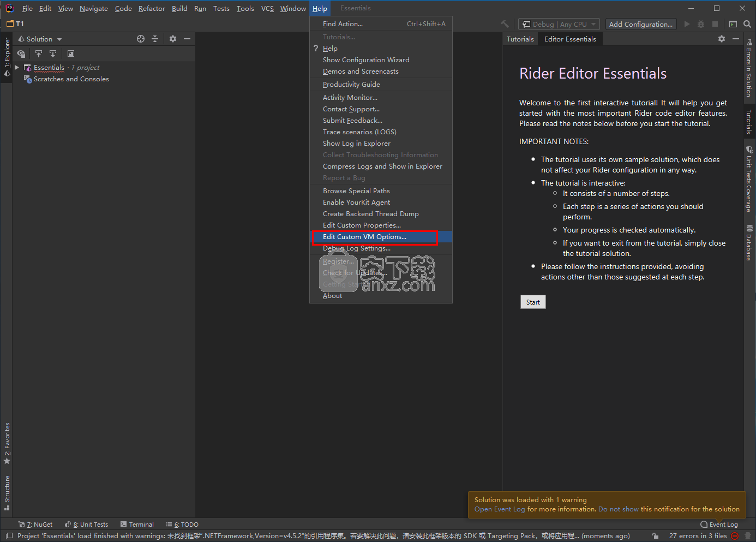The width and height of the screenshot is (756, 542).
Task: Open Unit Tests Coverage side tool window
Action: 749,179
